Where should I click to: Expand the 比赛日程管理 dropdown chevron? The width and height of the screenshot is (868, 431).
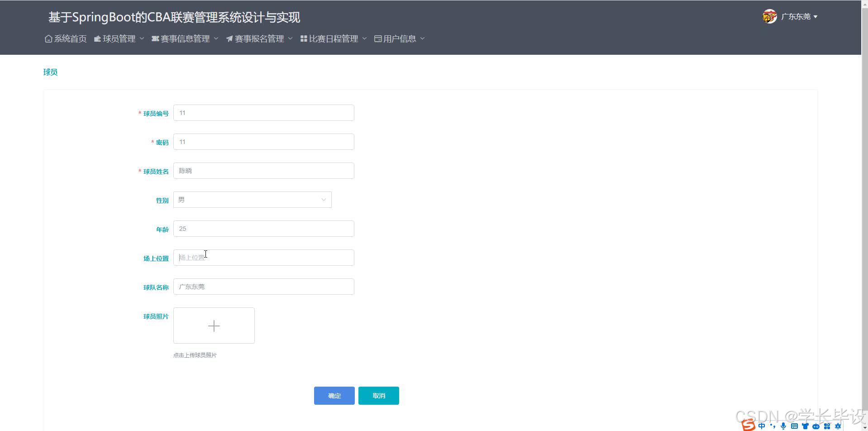(364, 39)
